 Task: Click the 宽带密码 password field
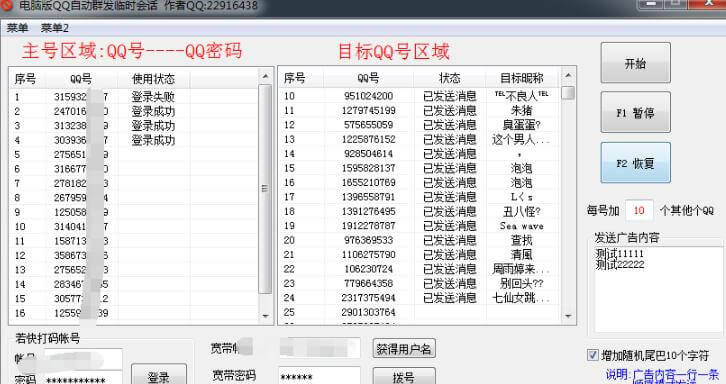(319, 376)
